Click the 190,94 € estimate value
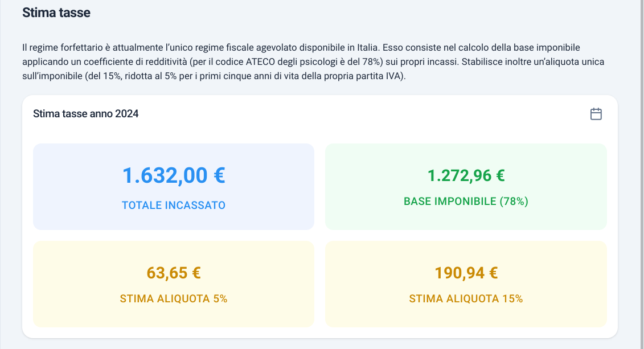 [466, 273]
